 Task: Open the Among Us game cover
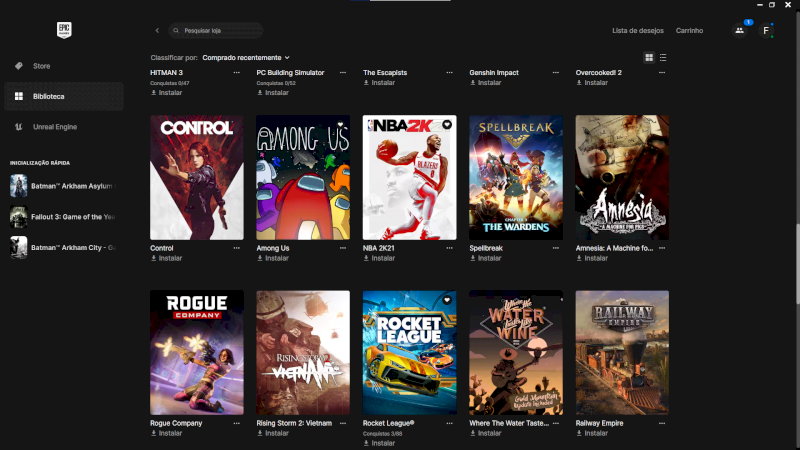click(303, 178)
